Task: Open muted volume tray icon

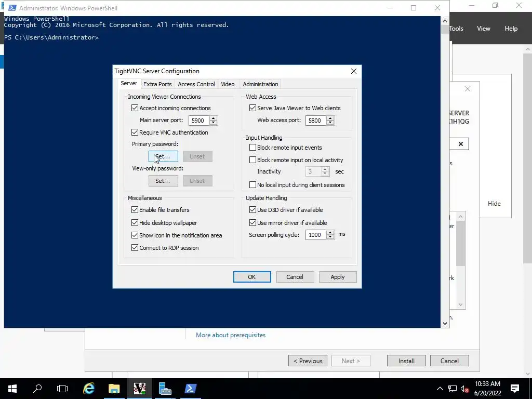Action: (x=464, y=389)
